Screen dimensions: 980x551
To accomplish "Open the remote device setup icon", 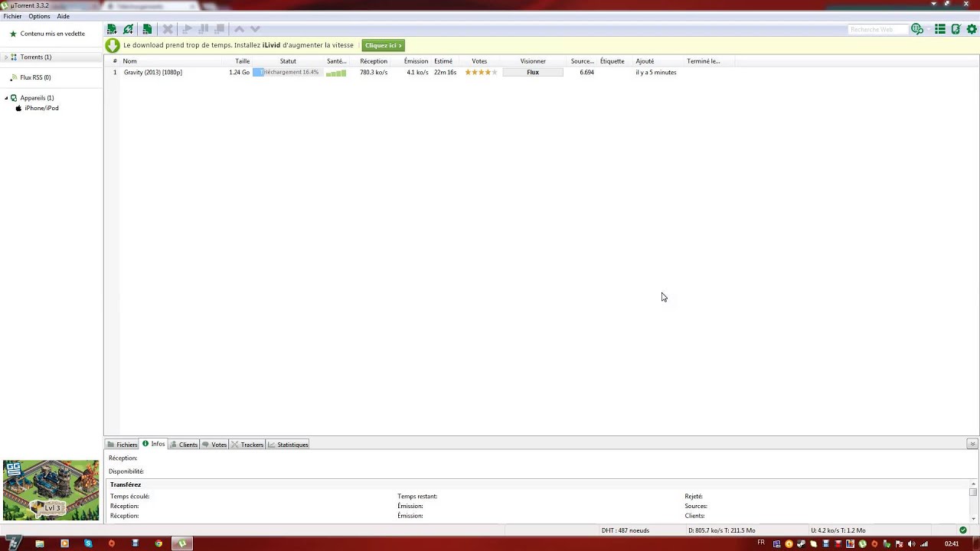I will coord(955,29).
